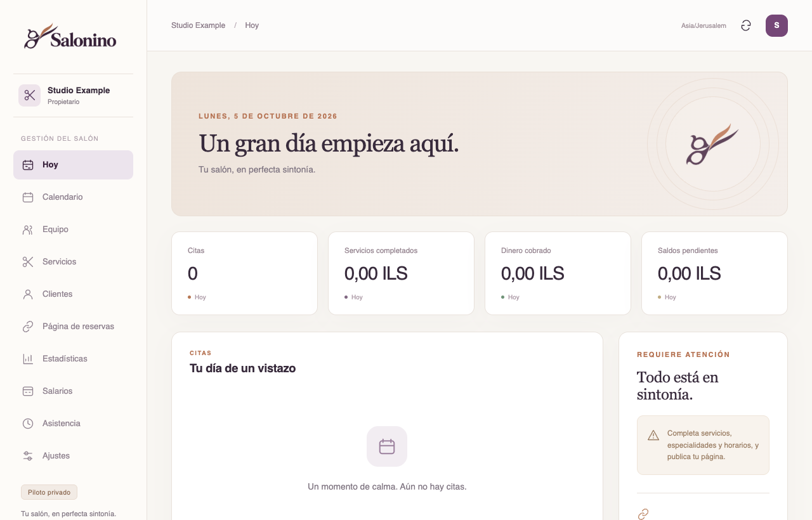The height and width of the screenshot is (520, 812).
Task: Click the refresh sync icon in the header
Action: 746,25
